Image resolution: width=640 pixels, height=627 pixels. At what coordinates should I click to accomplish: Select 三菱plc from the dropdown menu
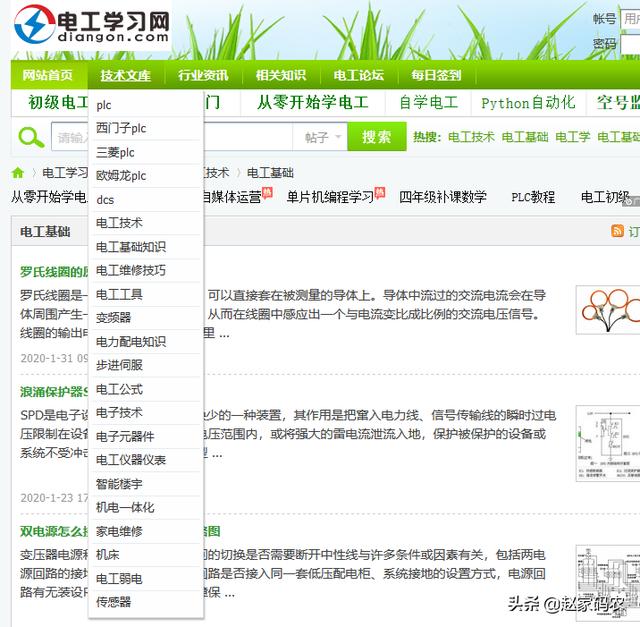(x=146, y=152)
